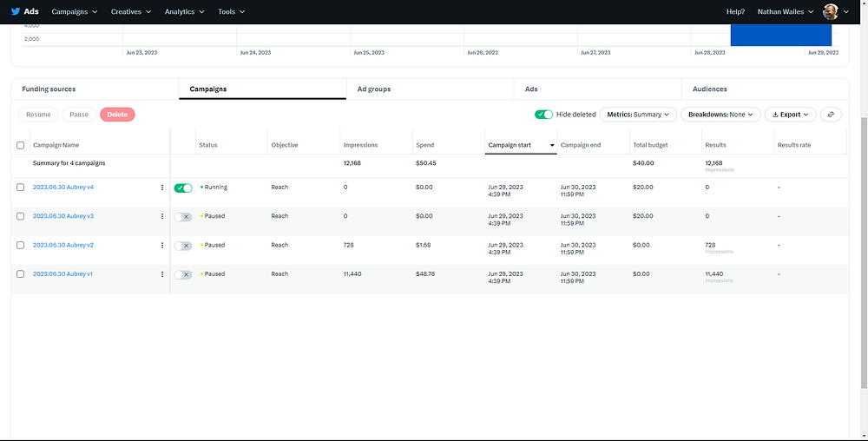The height and width of the screenshot is (441, 868).
Task: Open kebab menu for Aubrey v3 campaign
Action: point(162,216)
